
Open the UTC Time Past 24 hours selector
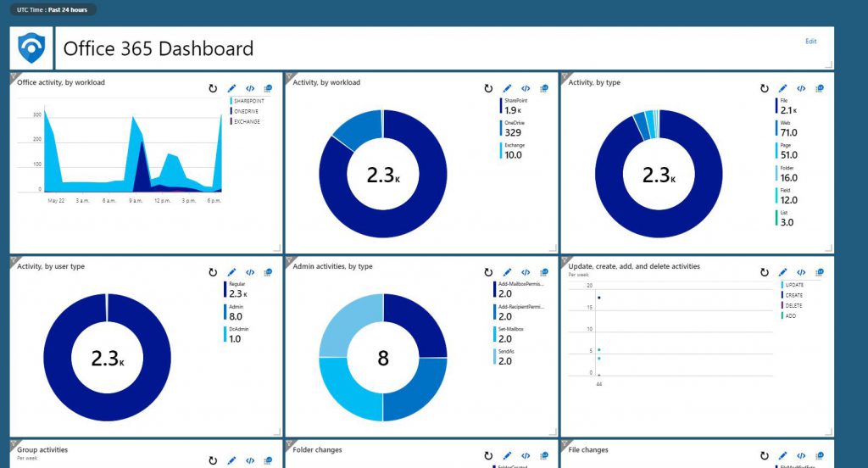[x=53, y=10]
